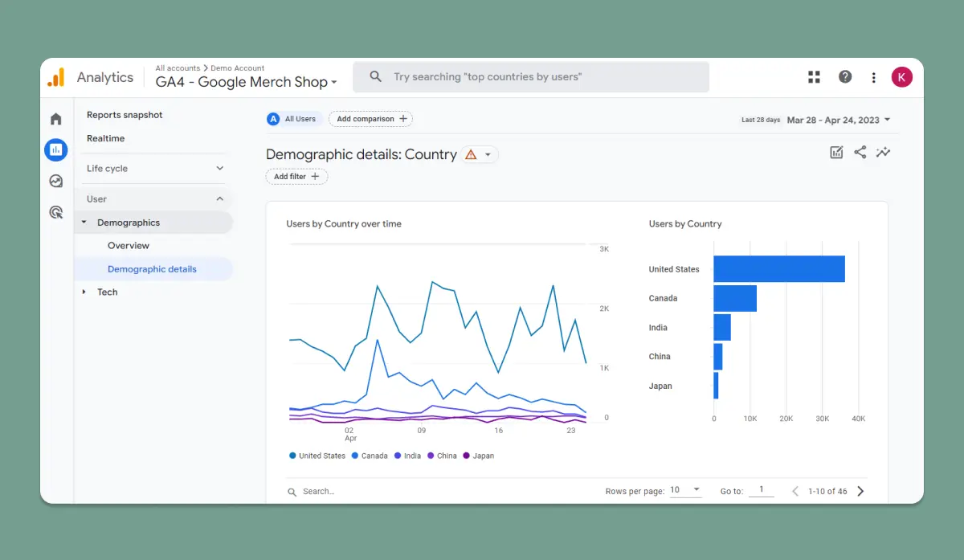Select the Reports bar chart icon
Screen dimensions: 964x560
coord(55,149)
